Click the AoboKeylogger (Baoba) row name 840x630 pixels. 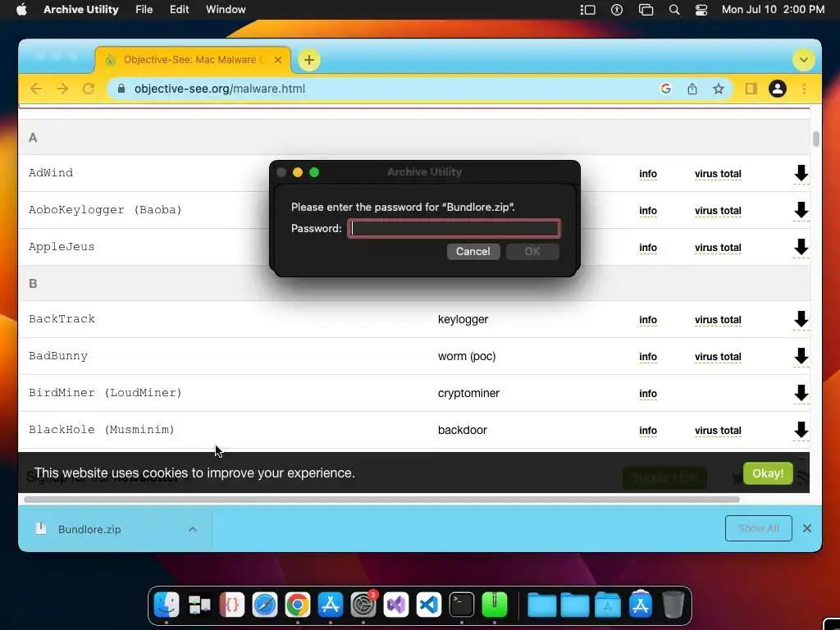(105, 209)
